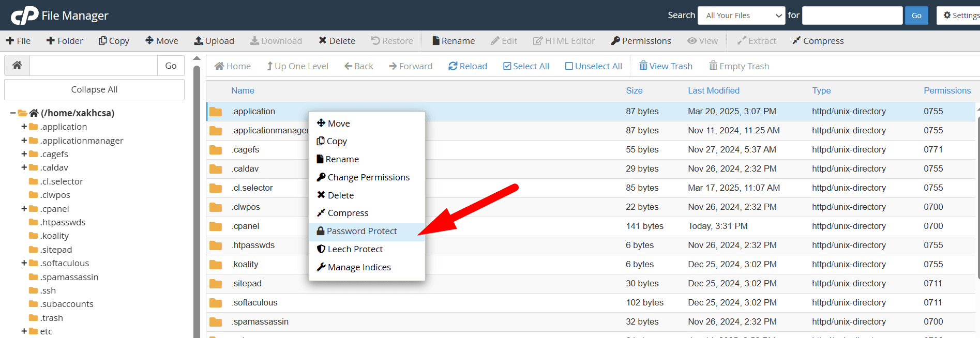
Task: Open Permissions via the key icon
Action: pos(615,41)
